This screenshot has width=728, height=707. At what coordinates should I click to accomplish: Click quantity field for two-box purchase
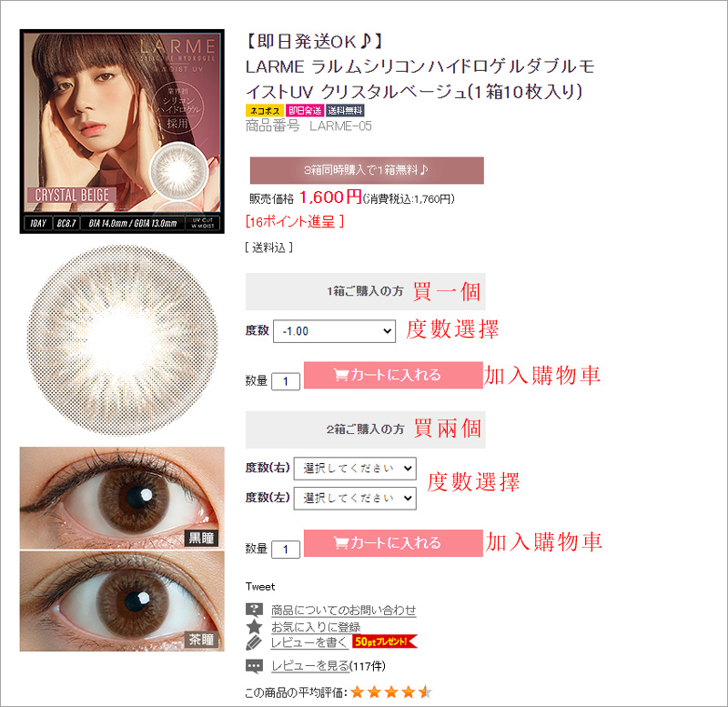tap(286, 550)
